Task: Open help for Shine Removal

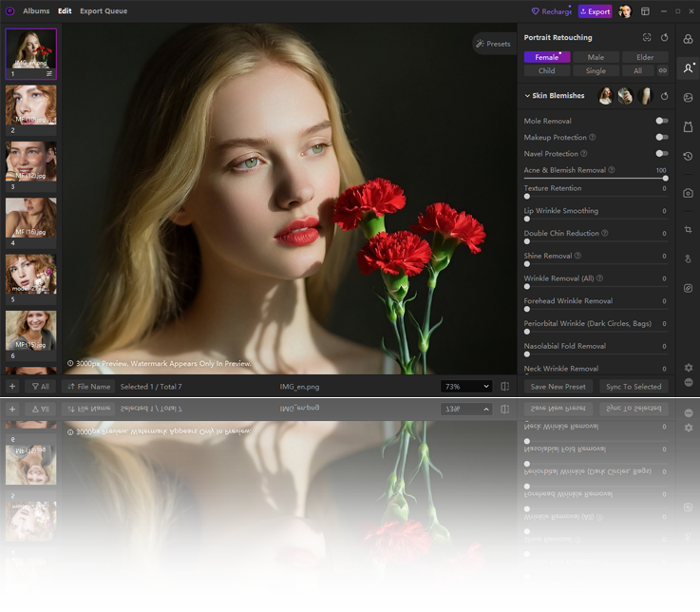Action: point(577,256)
